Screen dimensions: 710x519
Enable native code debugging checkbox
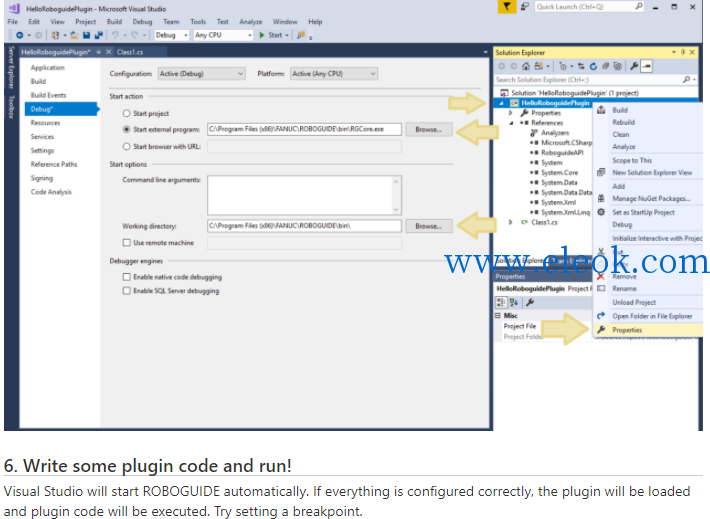[x=127, y=277]
